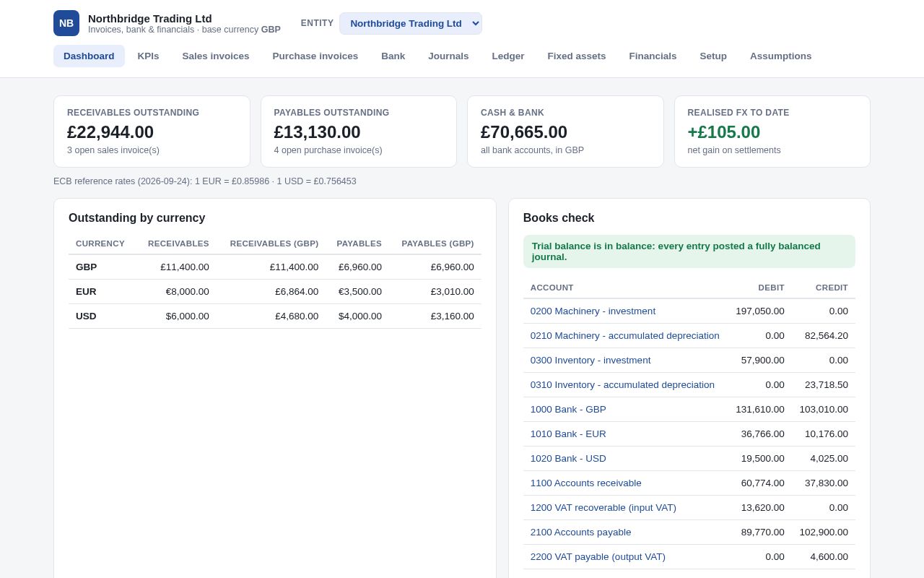This screenshot has height=578, width=924.
Task: Switch to the Dashboard tab
Action: click(x=89, y=56)
